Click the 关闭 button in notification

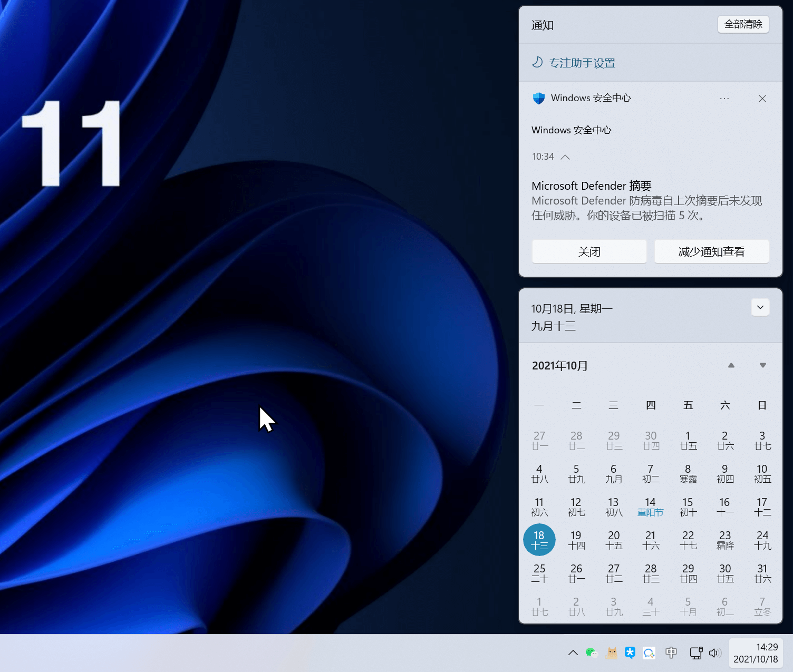[589, 251]
